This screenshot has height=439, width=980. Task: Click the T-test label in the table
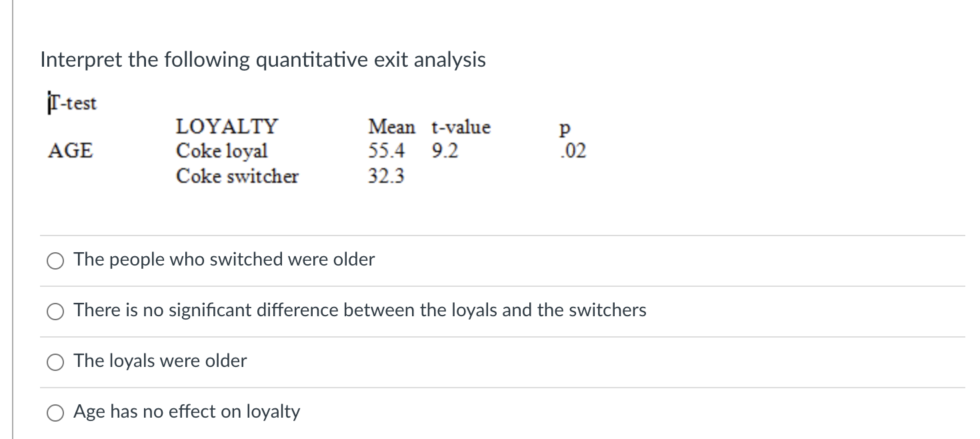[x=72, y=103]
